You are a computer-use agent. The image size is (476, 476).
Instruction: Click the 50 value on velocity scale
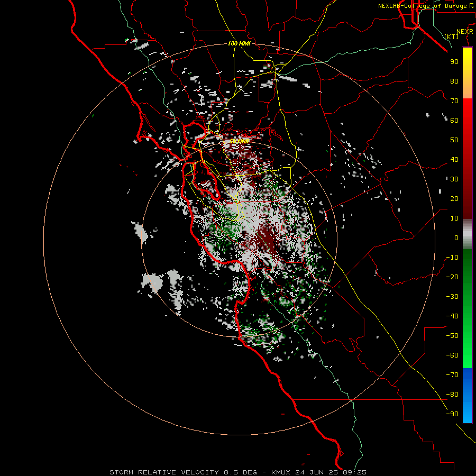454,140
